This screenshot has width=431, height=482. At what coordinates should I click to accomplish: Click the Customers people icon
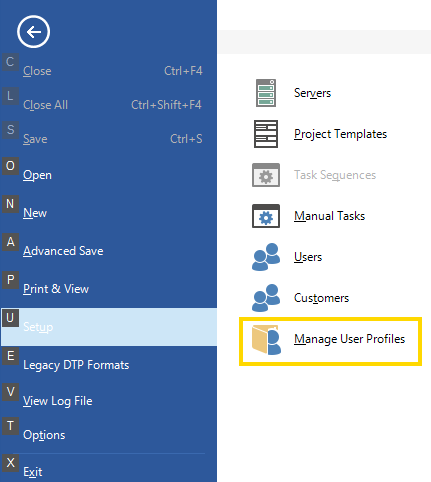(x=266, y=298)
